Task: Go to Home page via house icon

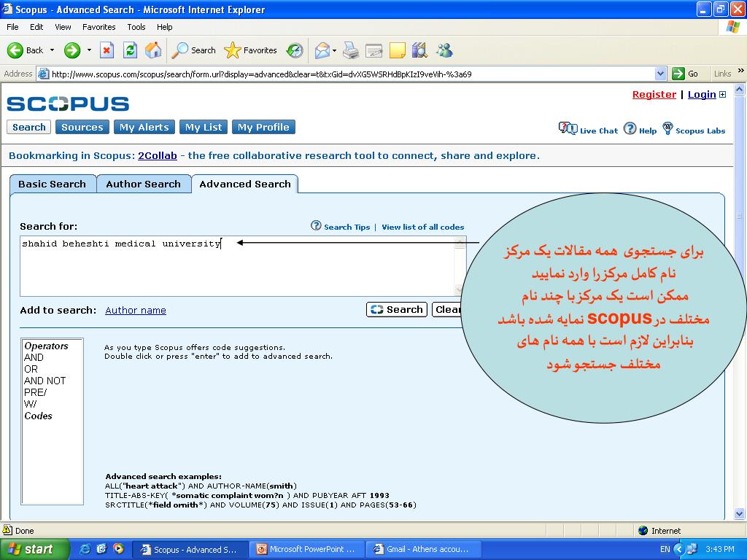Action: (x=153, y=50)
